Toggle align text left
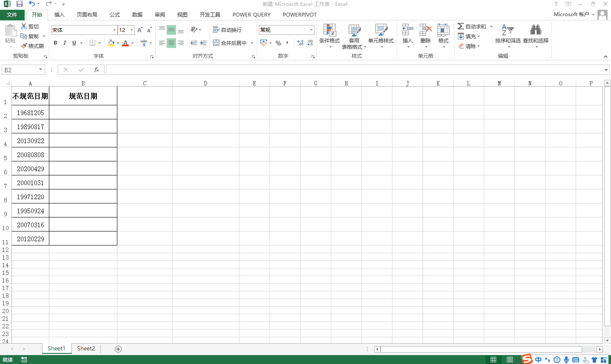 pyautogui.click(x=162, y=43)
